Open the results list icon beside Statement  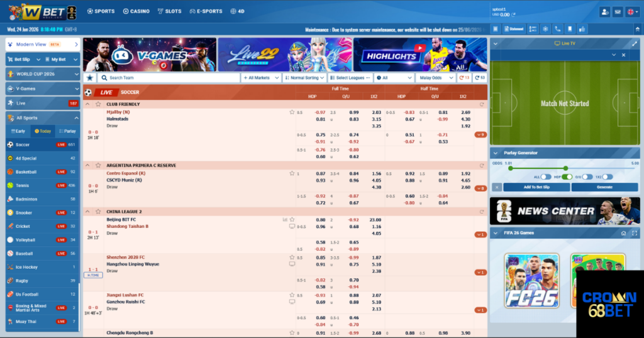(x=533, y=29)
